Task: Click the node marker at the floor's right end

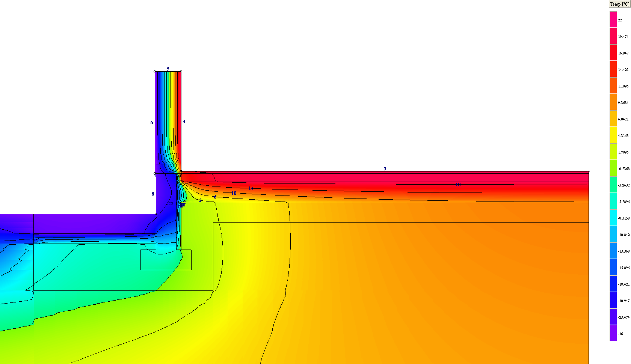Action: coord(589,171)
